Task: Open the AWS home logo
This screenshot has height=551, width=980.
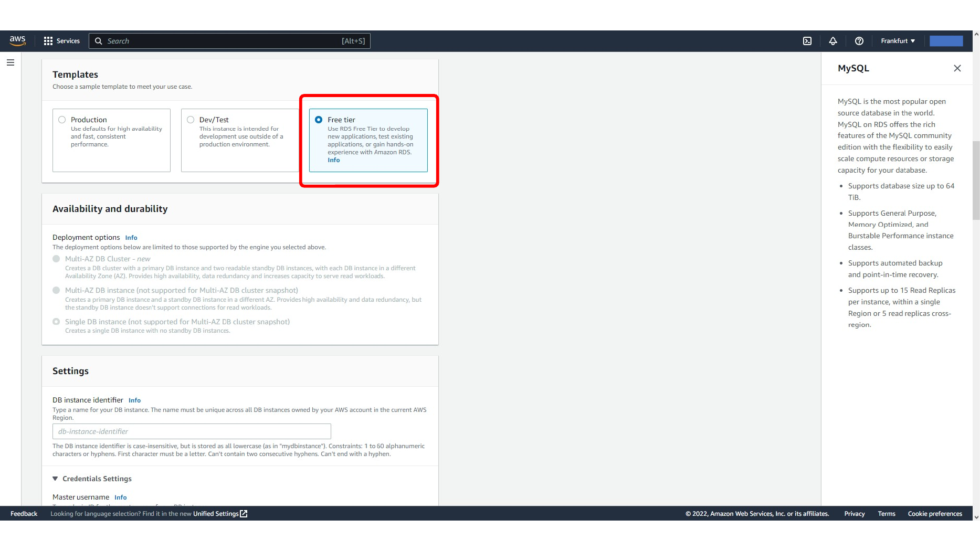Action: click(17, 40)
